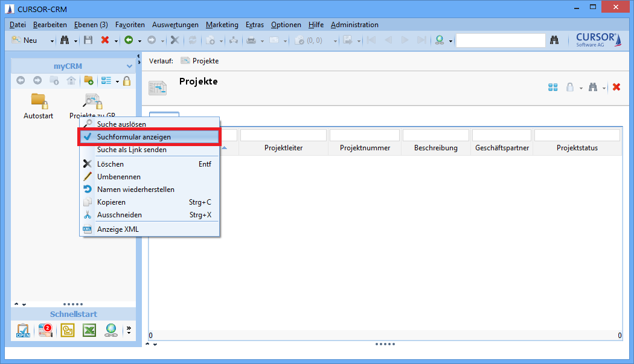Click the binoculars search icon in main toolbar
Image resolution: width=634 pixels, height=364 pixels.
pos(64,40)
